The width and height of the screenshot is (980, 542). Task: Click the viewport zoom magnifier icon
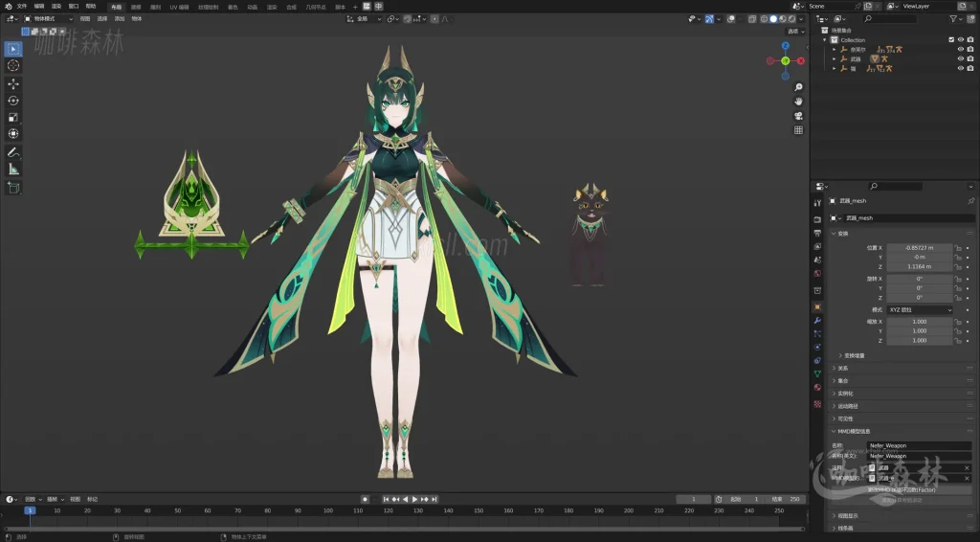click(798, 87)
